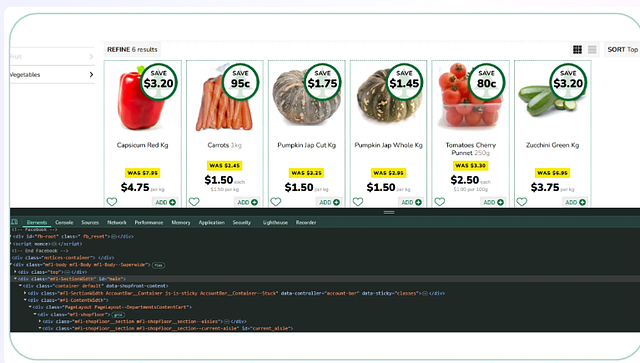This screenshot has height=363, width=640.
Task: Switch to list view layout icon
Action: click(x=592, y=49)
